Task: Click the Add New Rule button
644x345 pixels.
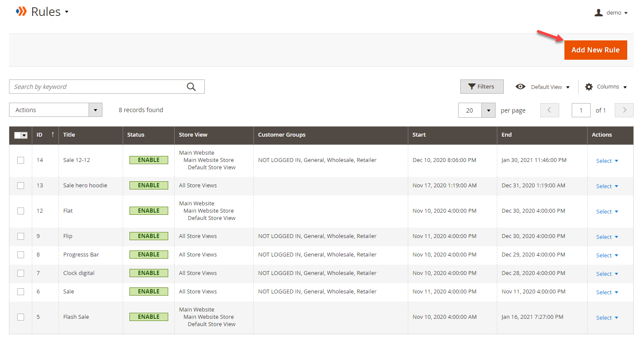Action: [x=595, y=50]
